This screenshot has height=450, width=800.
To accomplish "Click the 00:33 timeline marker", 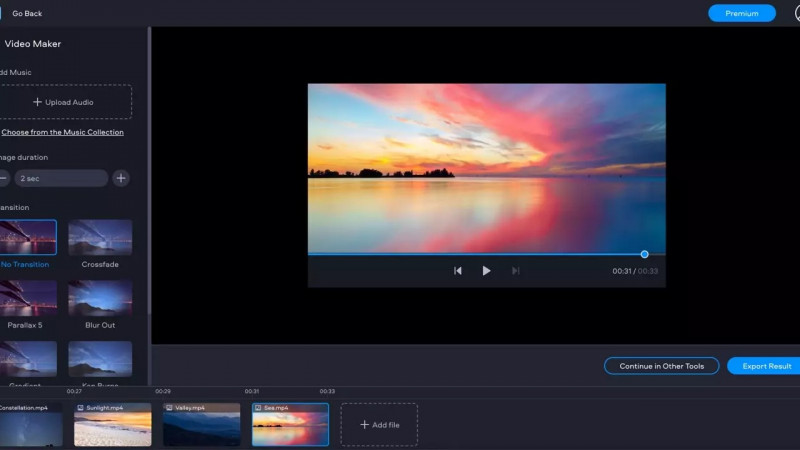I will click(327, 391).
